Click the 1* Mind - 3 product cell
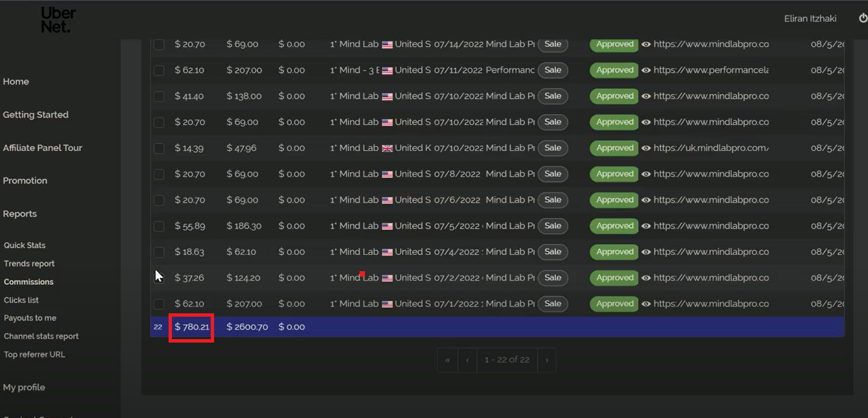This screenshot has width=868, height=418. click(354, 70)
